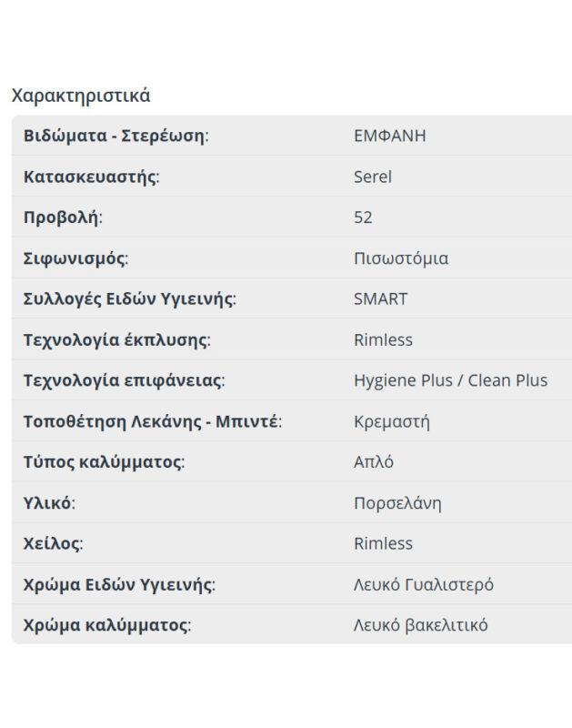Click the projection value 52

click(363, 217)
